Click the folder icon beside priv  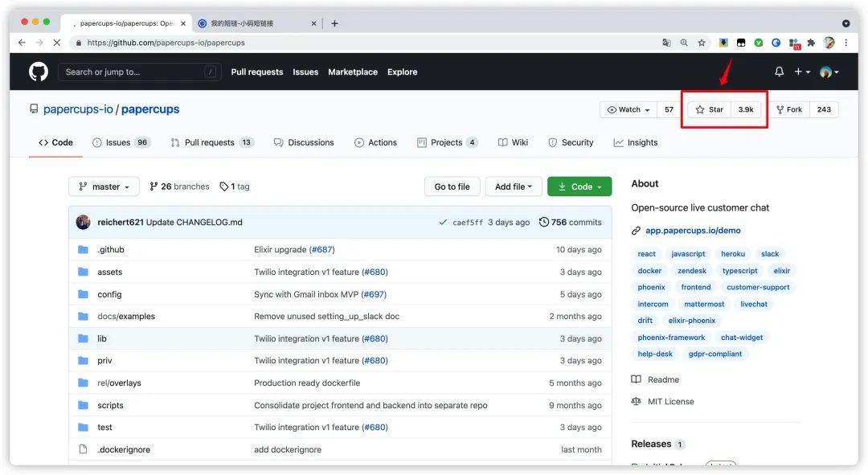[x=83, y=360]
